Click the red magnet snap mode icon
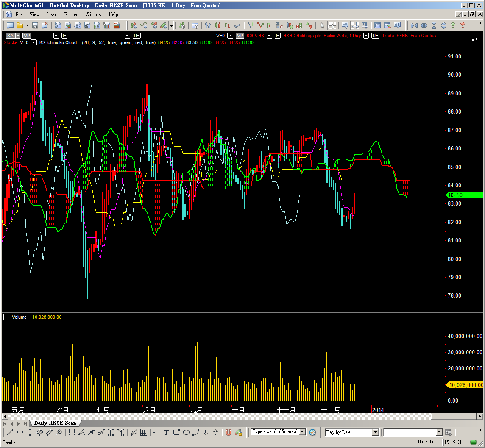 pos(228,432)
